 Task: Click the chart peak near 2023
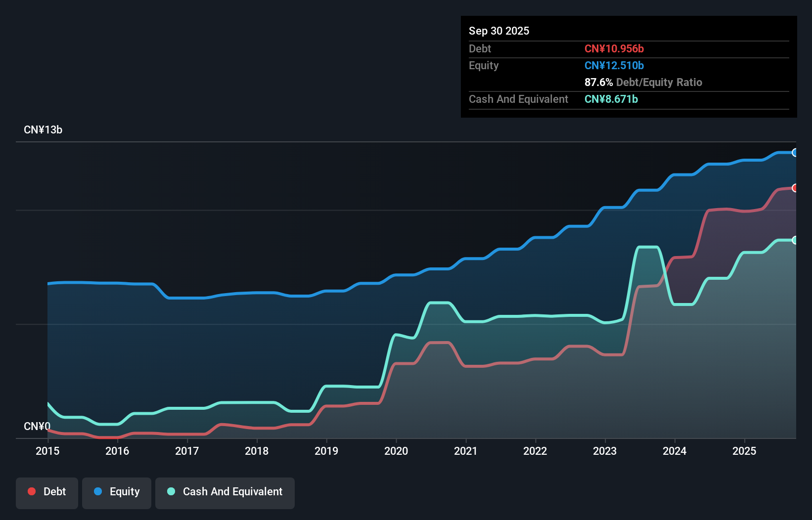coord(648,247)
